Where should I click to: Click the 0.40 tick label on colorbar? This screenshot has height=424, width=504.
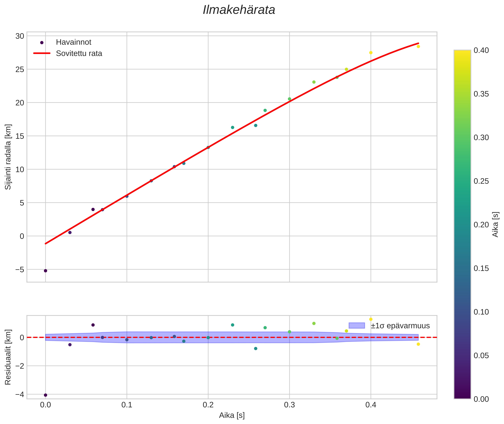(x=481, y=50)
